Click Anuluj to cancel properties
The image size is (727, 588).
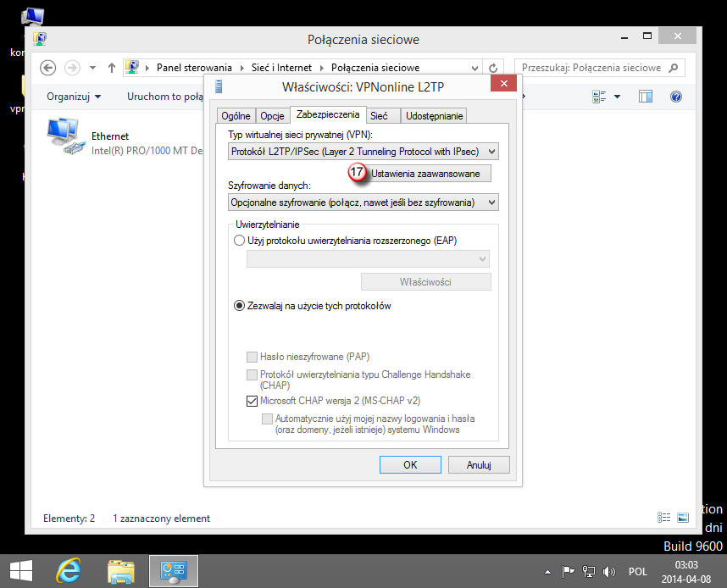click(479, 464)
